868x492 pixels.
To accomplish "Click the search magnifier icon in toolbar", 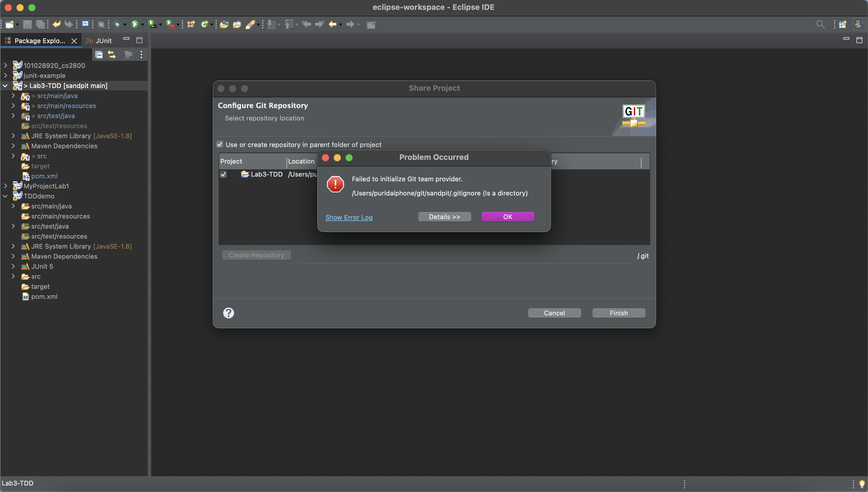I will (x=820, y=24).
